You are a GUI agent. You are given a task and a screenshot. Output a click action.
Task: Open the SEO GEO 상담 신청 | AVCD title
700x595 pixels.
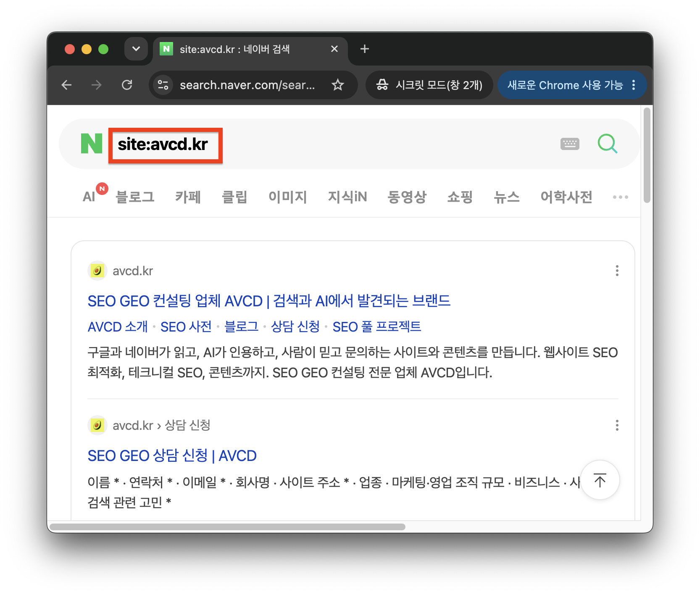(172, 455)
